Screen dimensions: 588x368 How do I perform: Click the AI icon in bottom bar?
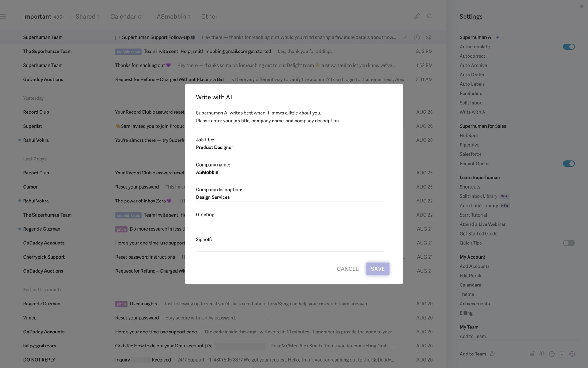coord(532,354)
